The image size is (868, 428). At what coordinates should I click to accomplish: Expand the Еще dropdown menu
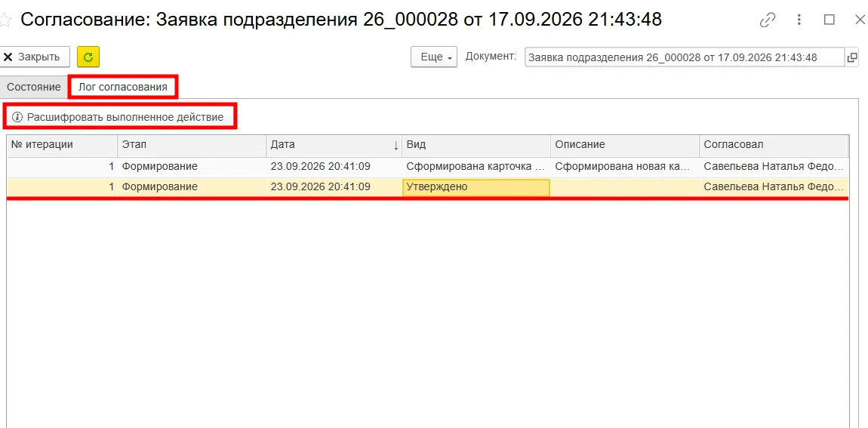click(434, 57)
